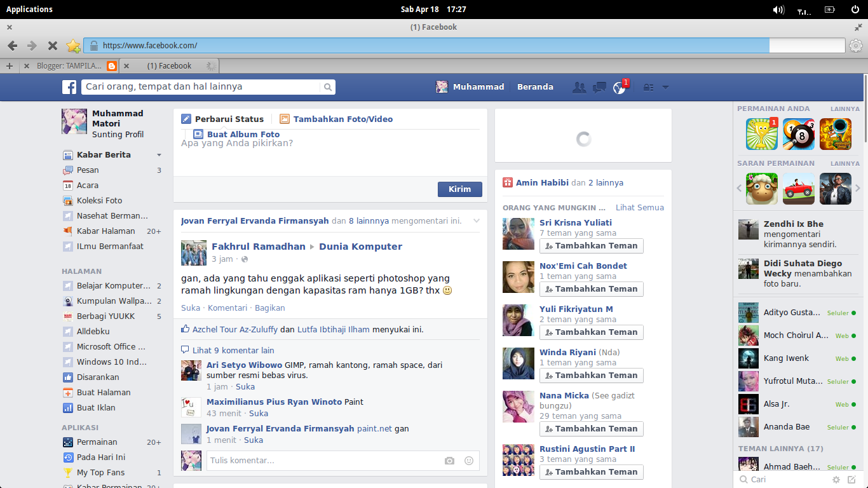Click Lihat Semua link
The height and width of the screenshot is (488, 868).
pos(640,207)
